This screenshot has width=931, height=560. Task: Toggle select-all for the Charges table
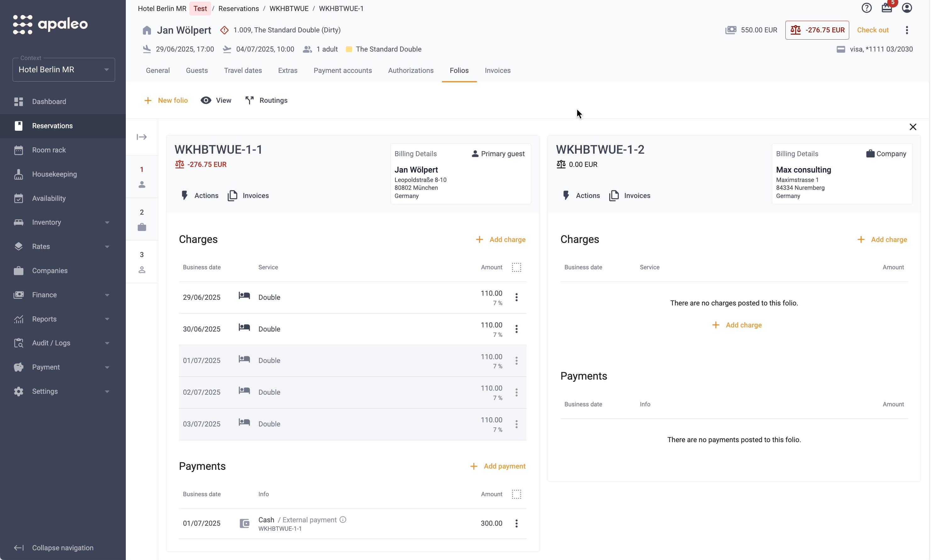click(516, 267)
